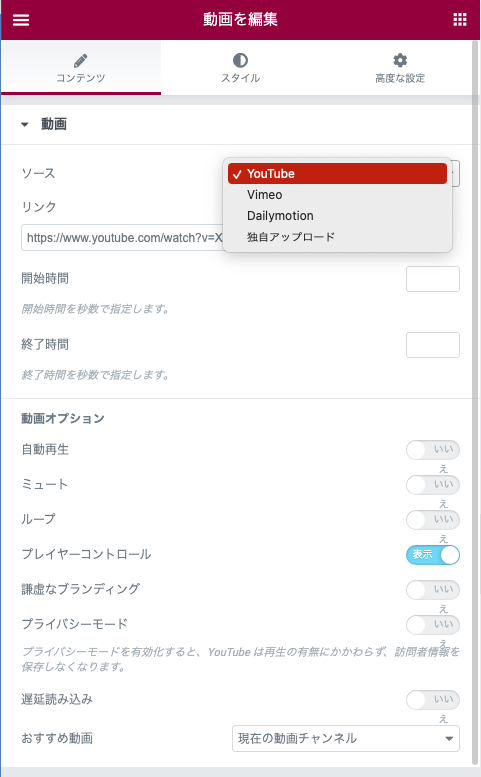Toggle ミュート switch
This screenshot has height=777, width=481.
coord(432,485)
